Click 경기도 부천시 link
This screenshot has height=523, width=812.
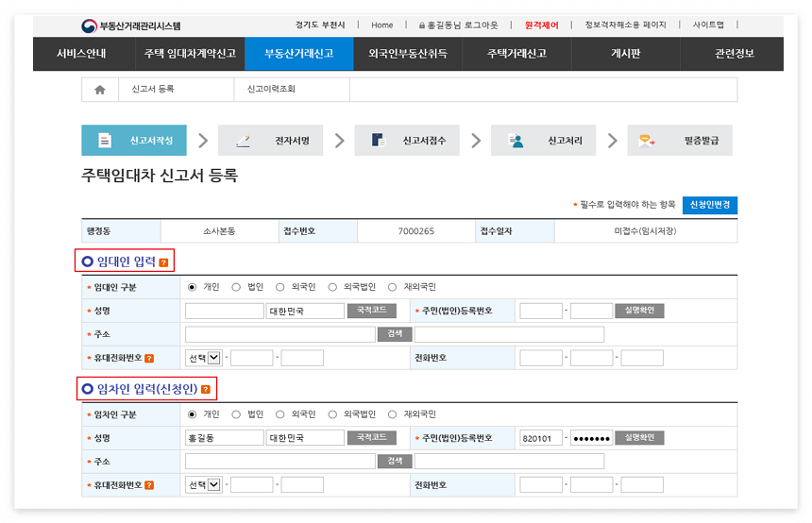click(320, 25)
